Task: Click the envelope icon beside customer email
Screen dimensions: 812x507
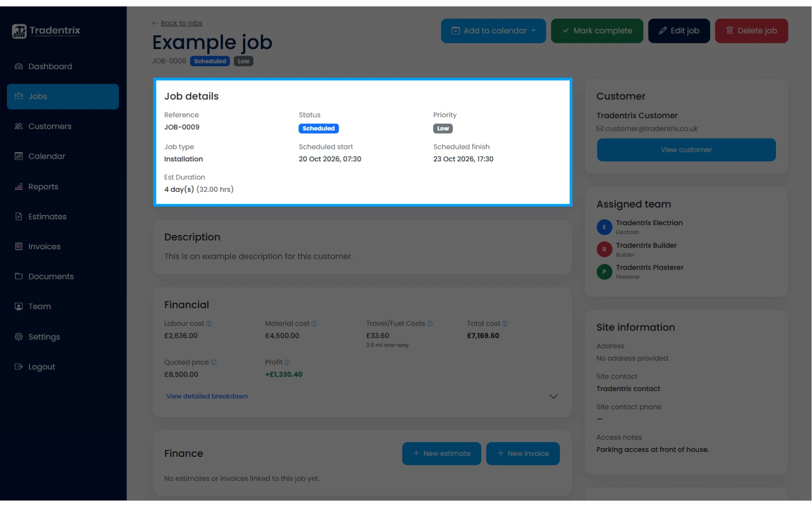Action: tap(600, 129)
